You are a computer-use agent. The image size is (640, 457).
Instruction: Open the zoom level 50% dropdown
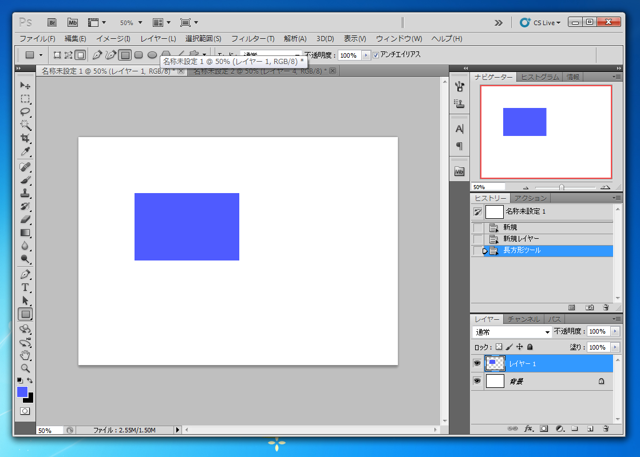[129, 22]
